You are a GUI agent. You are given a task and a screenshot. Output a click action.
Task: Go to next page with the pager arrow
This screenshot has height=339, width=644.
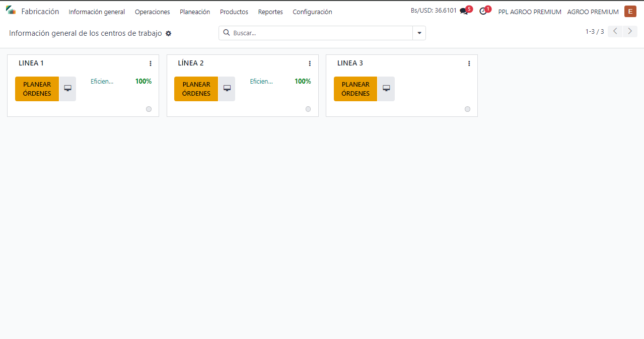[630, 32]
